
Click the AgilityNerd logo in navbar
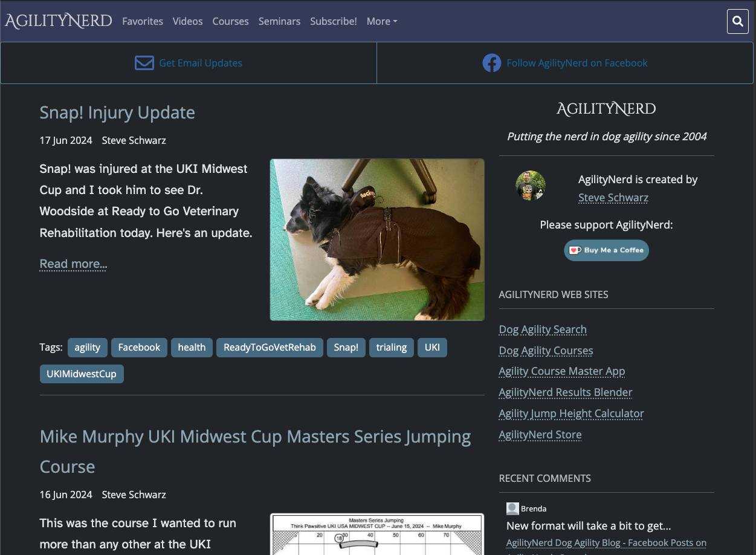[59, 21]
